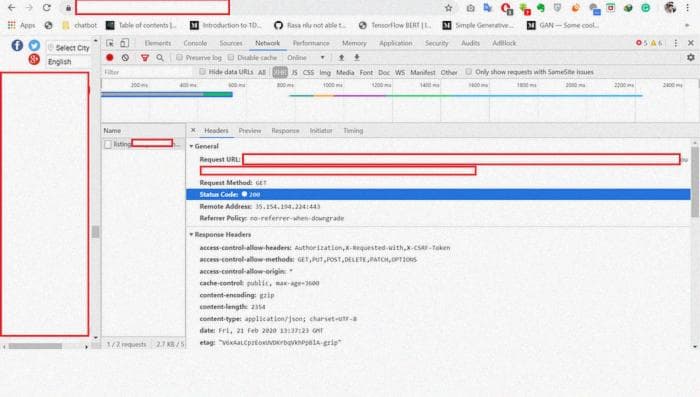Export HAR file with download arrow
700x397 pixels.
click(357, 58)
